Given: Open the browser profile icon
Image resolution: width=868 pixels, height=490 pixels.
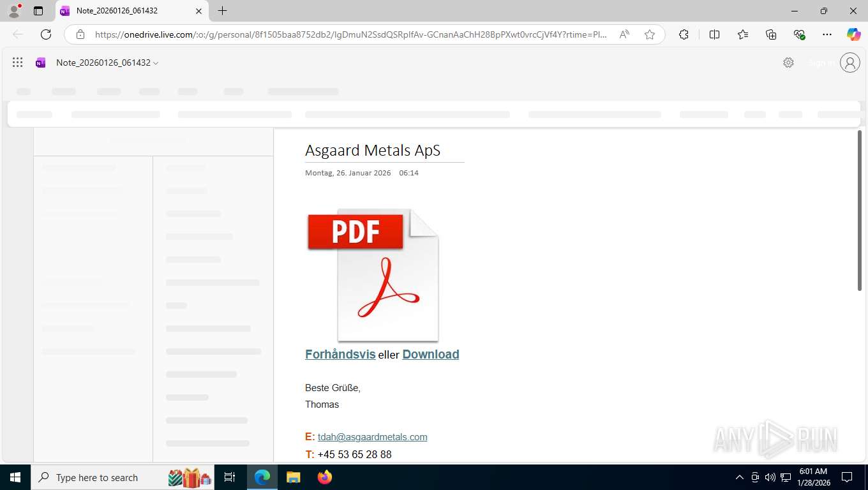Looking at the screenshot, I should (14, 11).
